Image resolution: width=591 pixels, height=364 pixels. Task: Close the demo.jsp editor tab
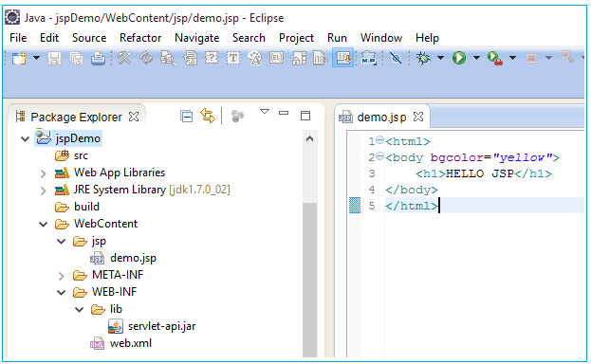[x=418, y=117]
